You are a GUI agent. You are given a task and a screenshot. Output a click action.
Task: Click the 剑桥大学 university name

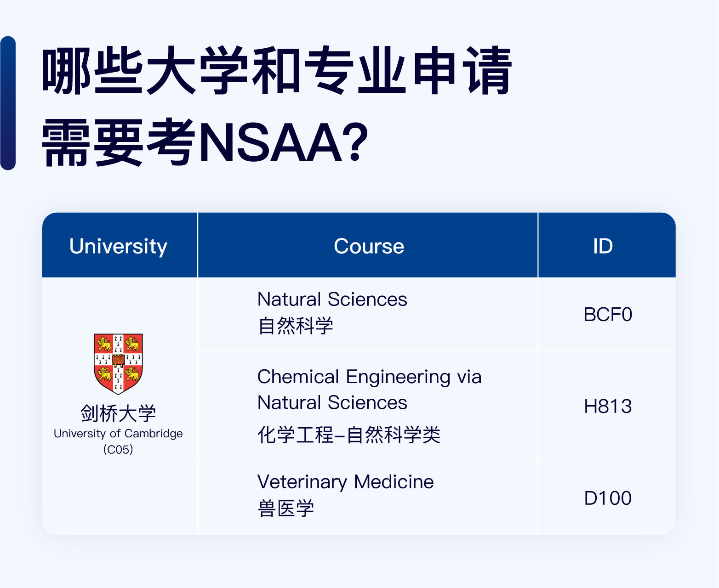(118, 413)
